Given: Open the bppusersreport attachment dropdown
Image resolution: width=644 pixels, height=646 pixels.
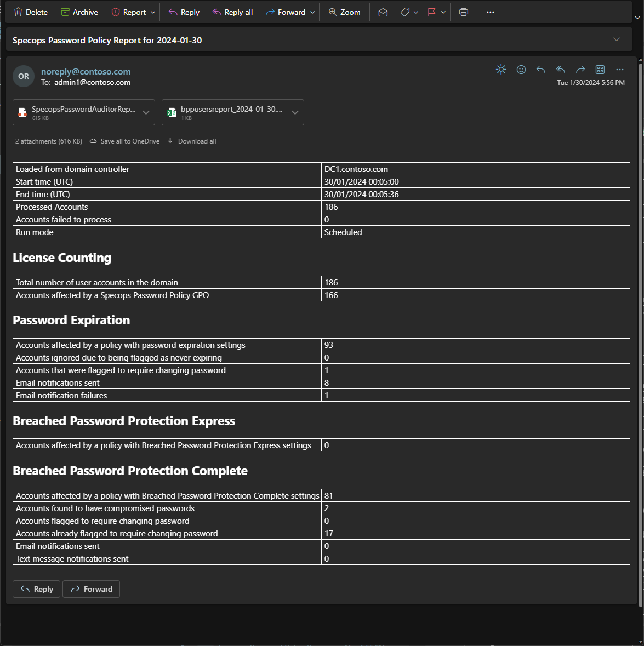Looking at the screenshot, I should point(295,112).
